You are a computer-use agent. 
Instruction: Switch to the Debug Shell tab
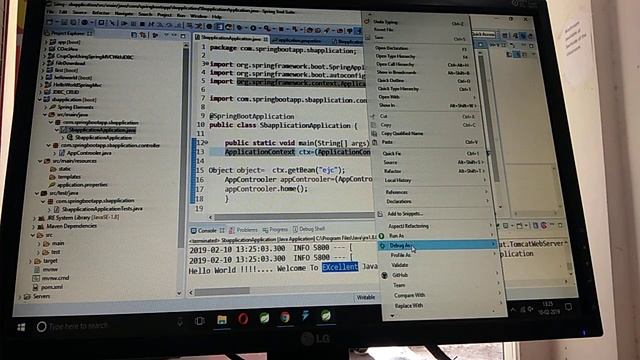click(x=309, y=229)
